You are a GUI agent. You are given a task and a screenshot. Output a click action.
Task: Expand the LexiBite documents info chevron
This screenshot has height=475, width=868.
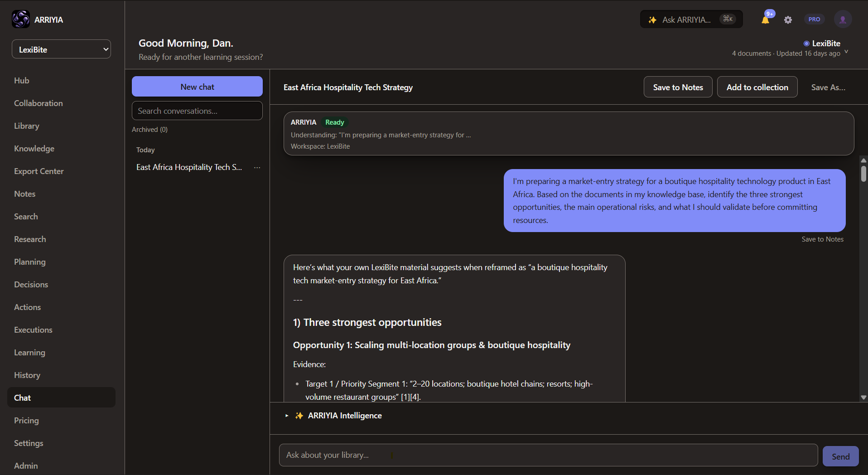[x=846, y=52]
